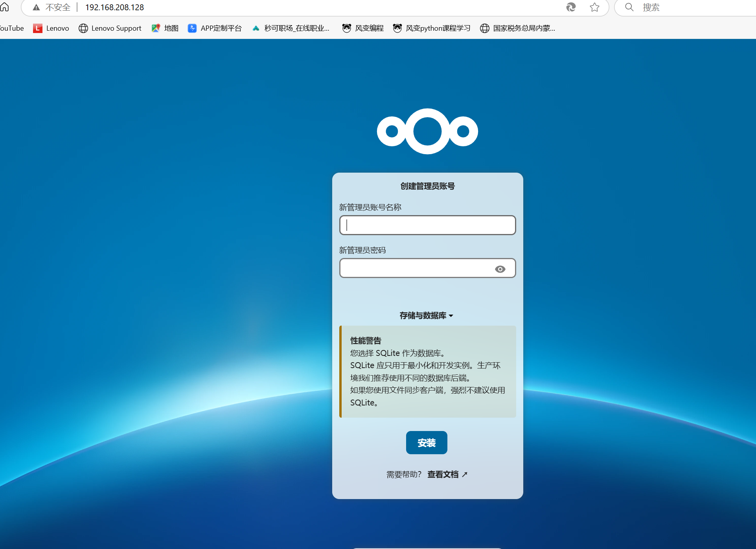The height and width of the screenshot is (549, 756).
Task: Focus the 新管理员账号名称 input field
Action: click(x=427, y=225)
